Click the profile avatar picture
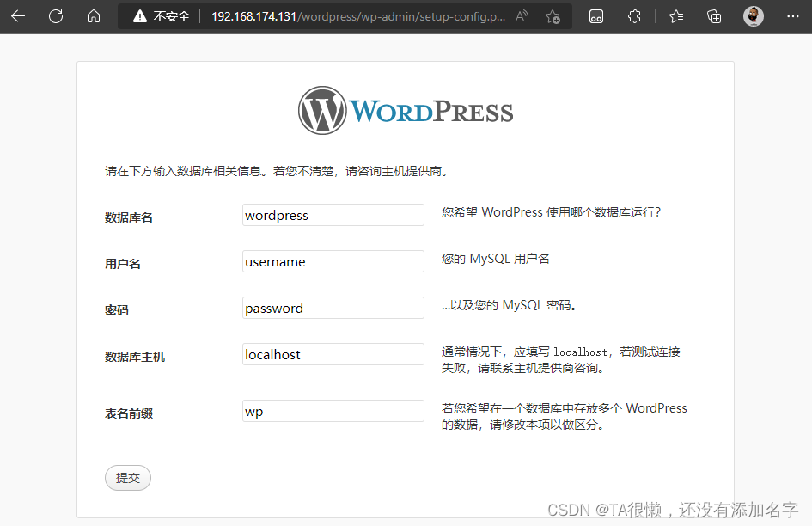 tap(754, 15)
